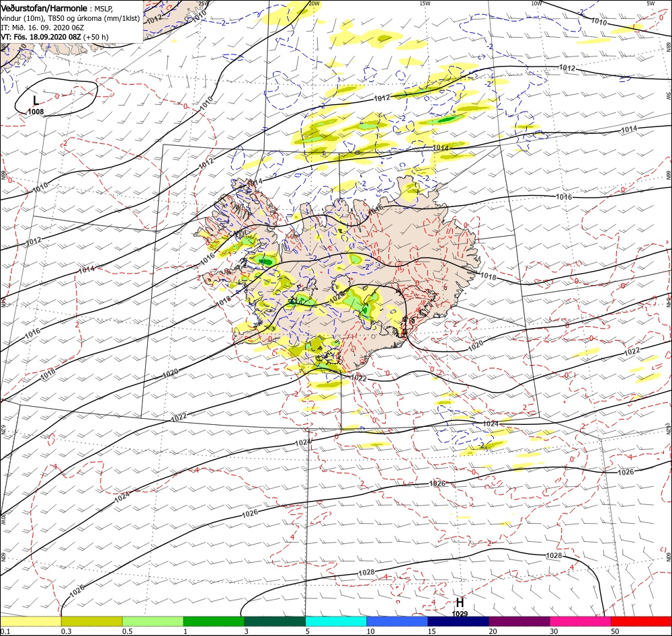Click the 'IT: Mið. 16. 09. 2020 06Z' line

click(x=42, y=28)
